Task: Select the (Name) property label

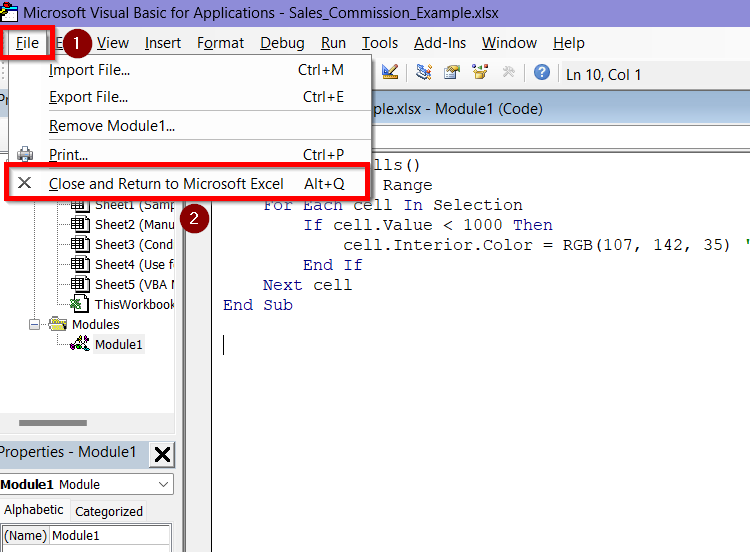Action: (x=25, y=536)
